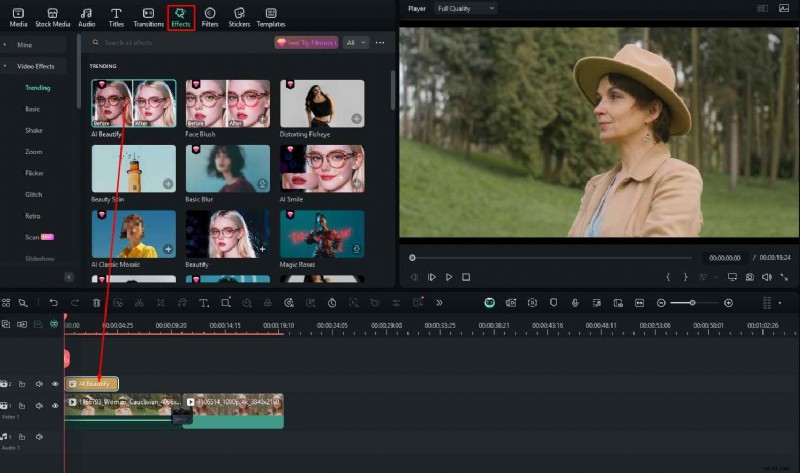The width and height of the screenshot is (800, 473).
Task: Click the player progress scrubber handle
Action: click(412, 258)
